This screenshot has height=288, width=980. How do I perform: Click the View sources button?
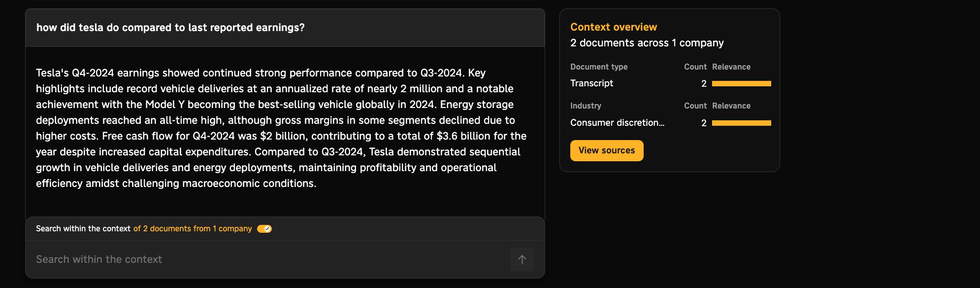pos(607,150)
